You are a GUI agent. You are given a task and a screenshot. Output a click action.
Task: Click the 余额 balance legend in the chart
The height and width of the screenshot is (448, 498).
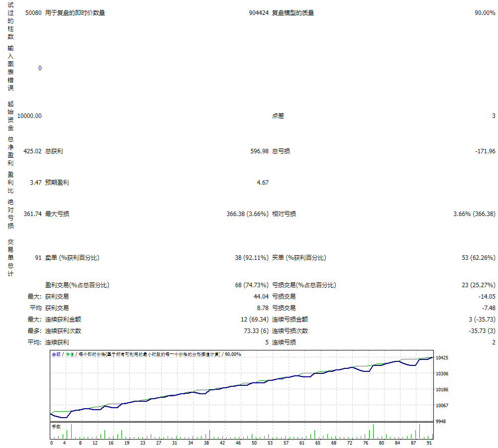coord(56,354)
